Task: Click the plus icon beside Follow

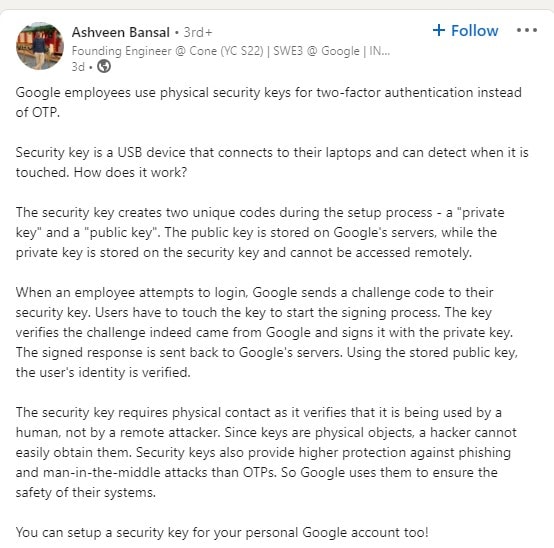Action: point(438,30)
